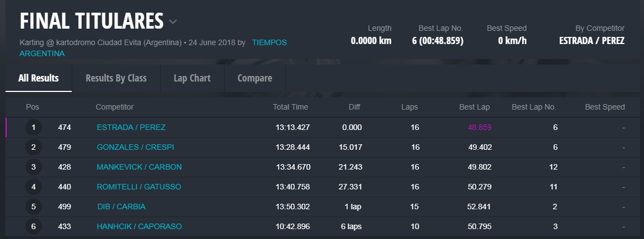Open the TIEMPOS ARGENTINA organizer link
The width and height of the screenshot is (644, 239).
point(269,42)
